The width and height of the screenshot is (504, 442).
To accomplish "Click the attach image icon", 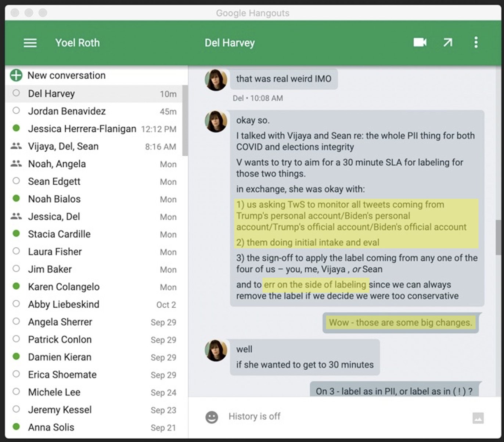I will [x=478, y=418].
